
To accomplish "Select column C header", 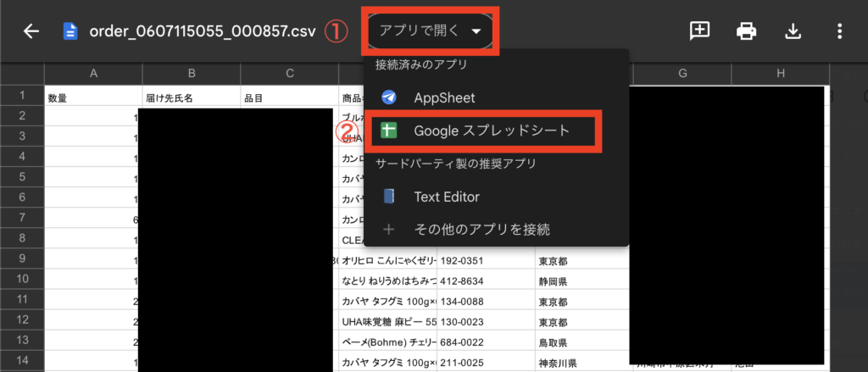I will 290,75.
